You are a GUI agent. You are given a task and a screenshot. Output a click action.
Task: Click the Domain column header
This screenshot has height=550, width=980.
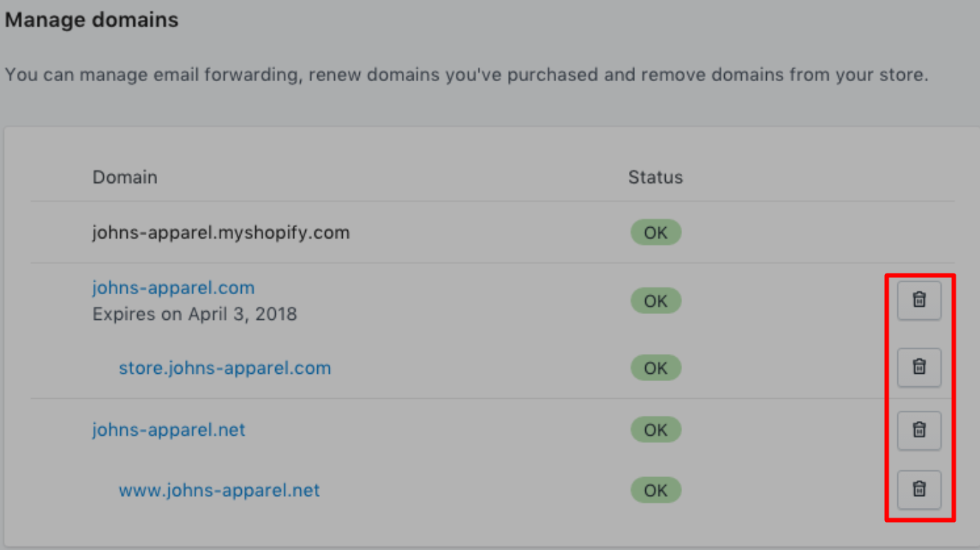tap(125, 178)
